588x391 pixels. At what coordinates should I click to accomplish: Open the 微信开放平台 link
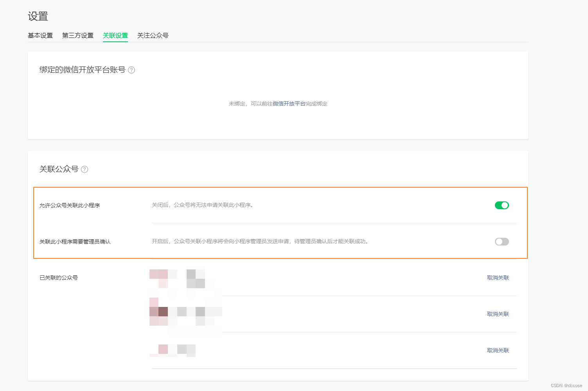(x=289, y=104)
